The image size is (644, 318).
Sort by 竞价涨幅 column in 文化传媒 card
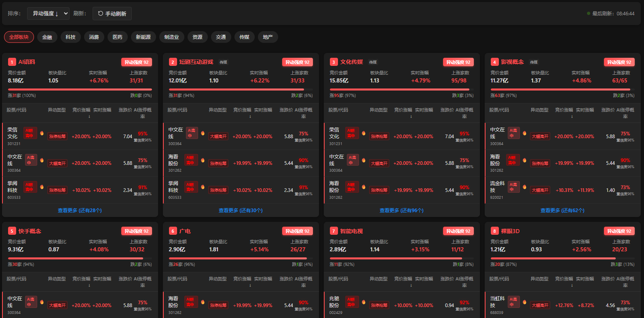pos(403,110)
